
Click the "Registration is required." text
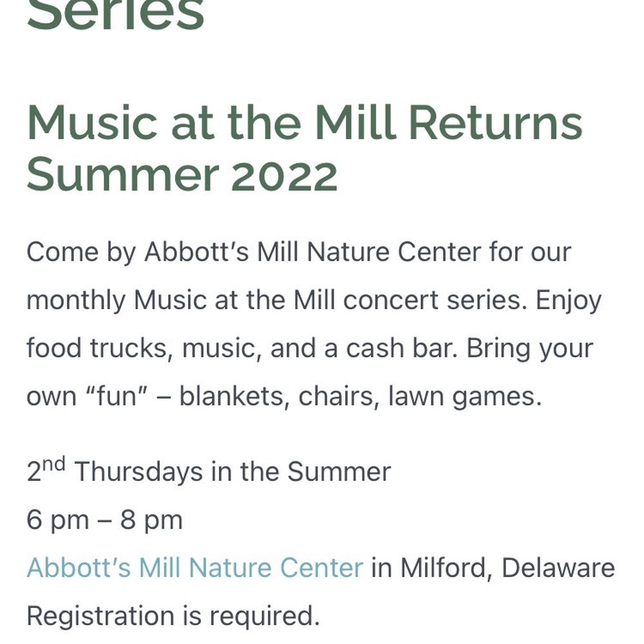[173, 616]
